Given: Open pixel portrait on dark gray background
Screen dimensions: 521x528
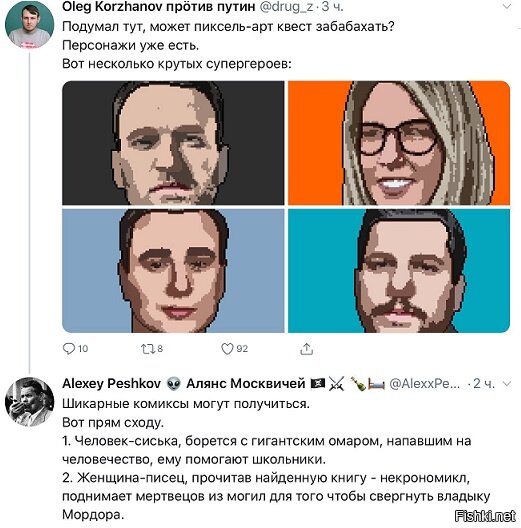Looking at the screenshot, I should click(x=173, y=143).
